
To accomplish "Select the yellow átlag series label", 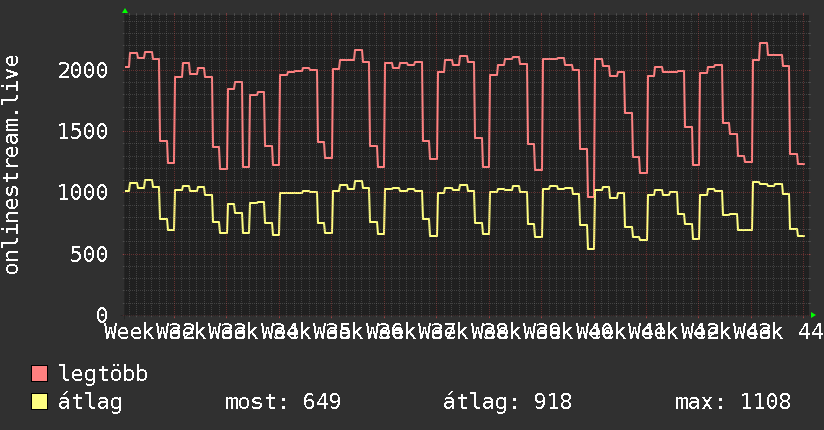I will coord(90,402).
